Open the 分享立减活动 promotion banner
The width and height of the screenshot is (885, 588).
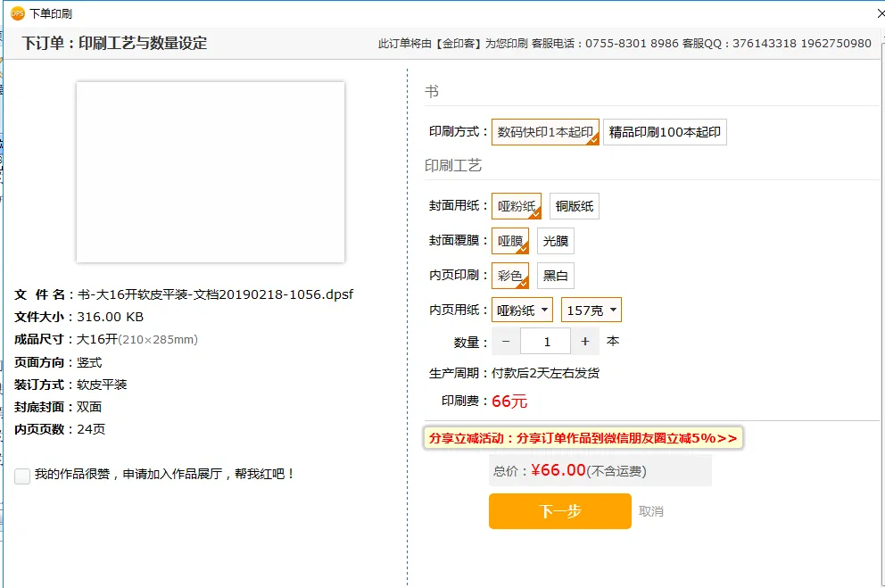click(583, 438)
